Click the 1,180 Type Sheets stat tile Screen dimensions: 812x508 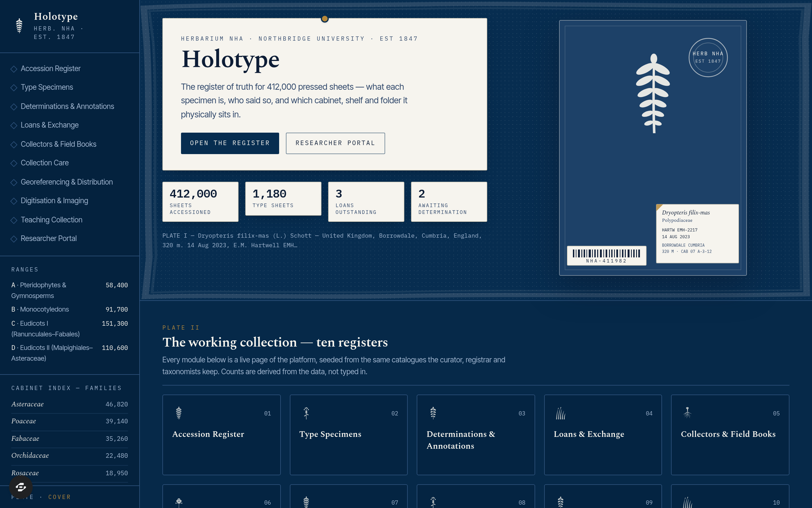click(283, 199)
